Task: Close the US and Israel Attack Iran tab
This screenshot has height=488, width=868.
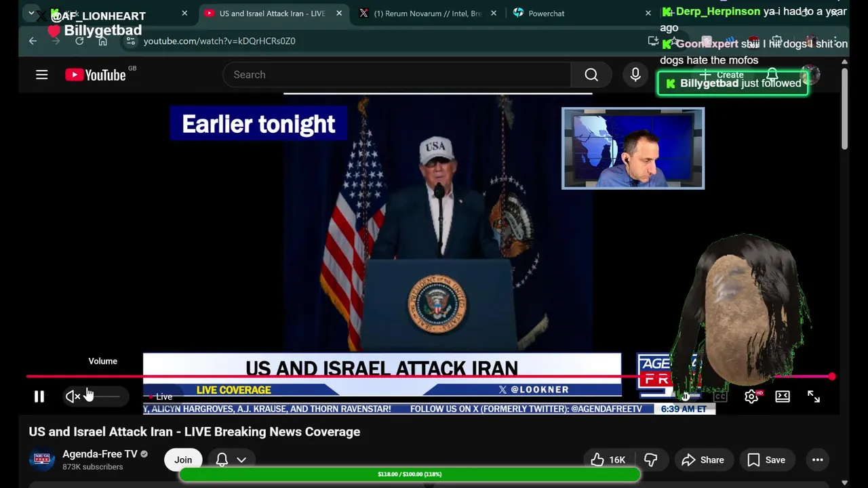Action: (x=339, y=13)
